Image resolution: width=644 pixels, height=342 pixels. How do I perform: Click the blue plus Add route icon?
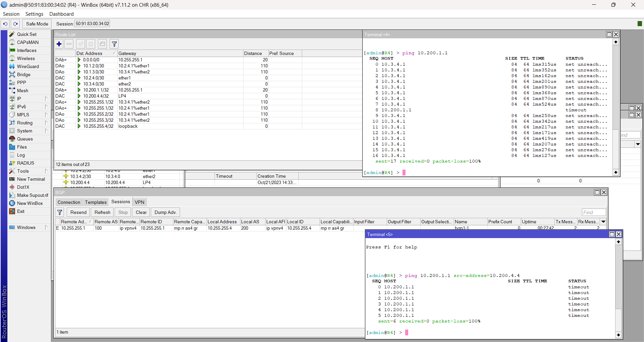click(59, 44)
